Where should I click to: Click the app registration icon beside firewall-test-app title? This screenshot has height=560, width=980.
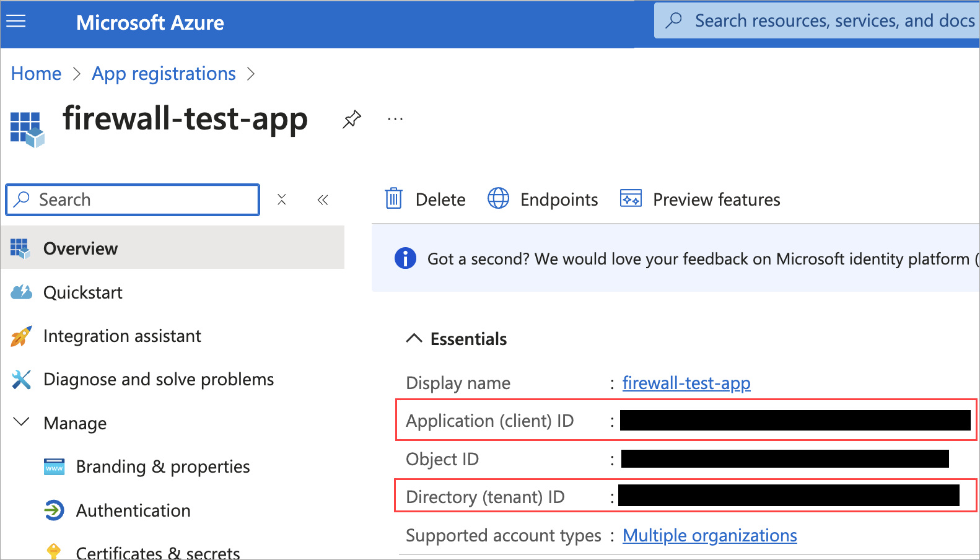[27, 129]
